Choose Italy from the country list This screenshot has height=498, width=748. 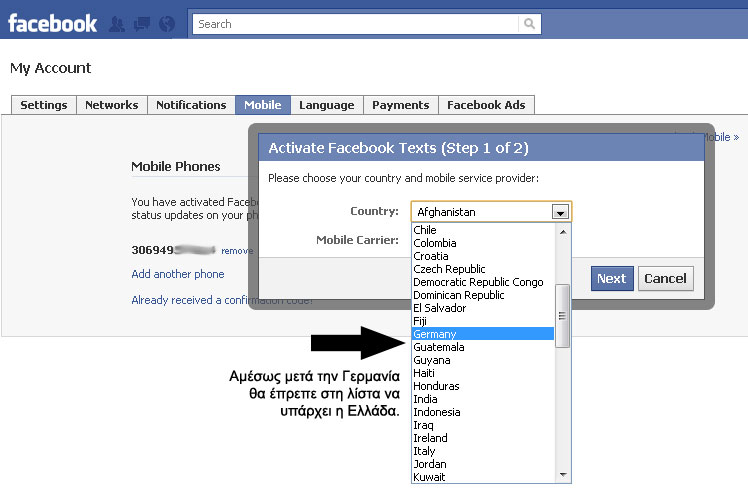483,451
